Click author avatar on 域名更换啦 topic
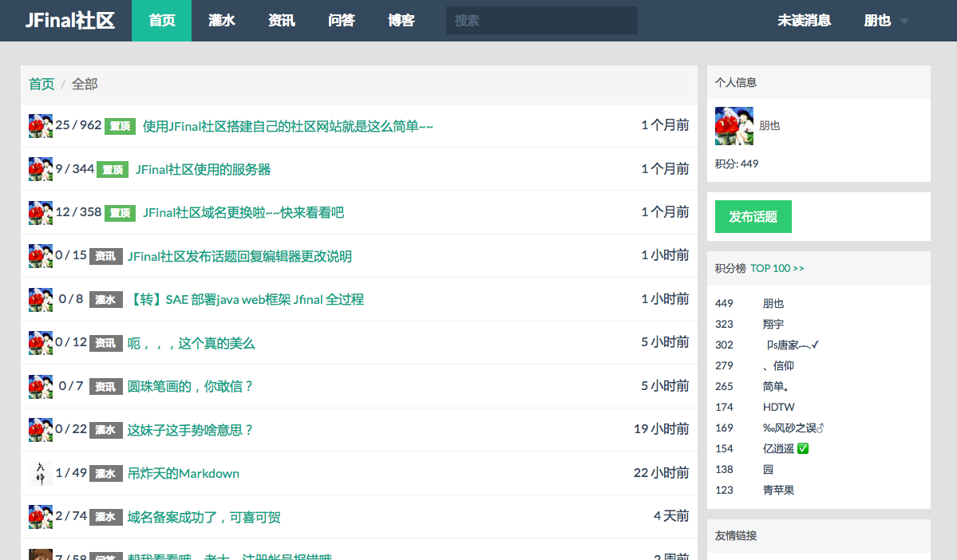The width and height of the screenshot is (957, 560). tap(41, 213)
